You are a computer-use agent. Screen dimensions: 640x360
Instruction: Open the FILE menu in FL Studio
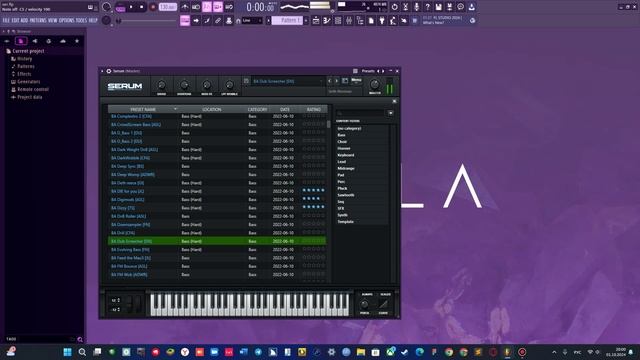pos(6,20)
